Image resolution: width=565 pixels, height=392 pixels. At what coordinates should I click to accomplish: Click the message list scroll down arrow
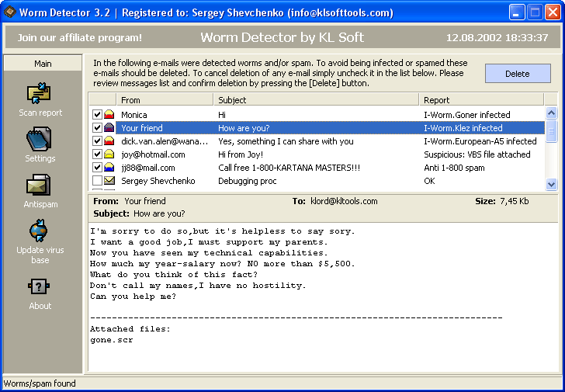pyautogui.click(x=551, y=184)
